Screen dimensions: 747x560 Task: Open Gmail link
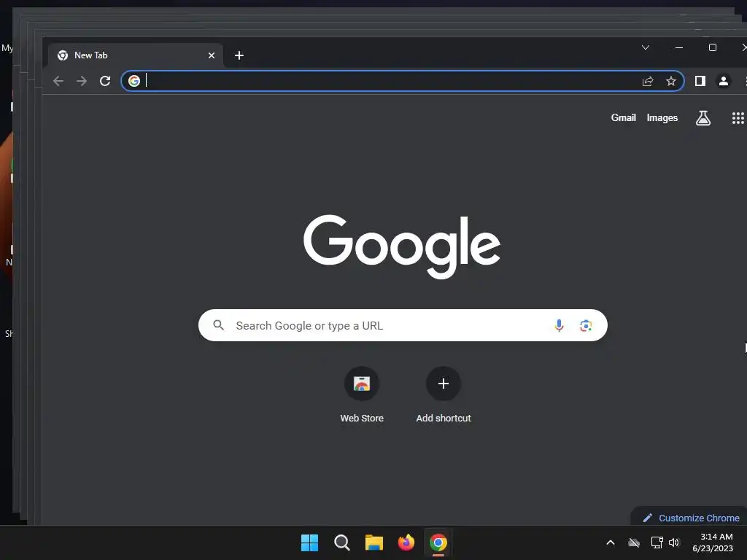623,117
